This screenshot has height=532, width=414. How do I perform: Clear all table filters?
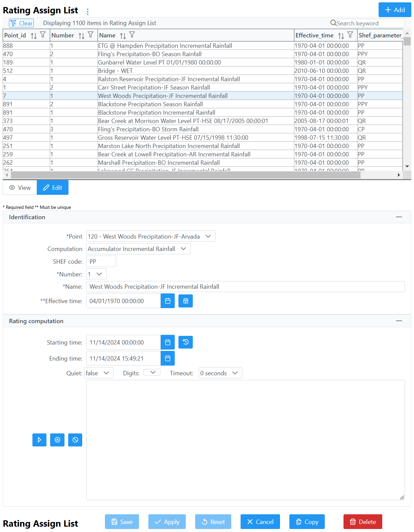coord(21,23)
